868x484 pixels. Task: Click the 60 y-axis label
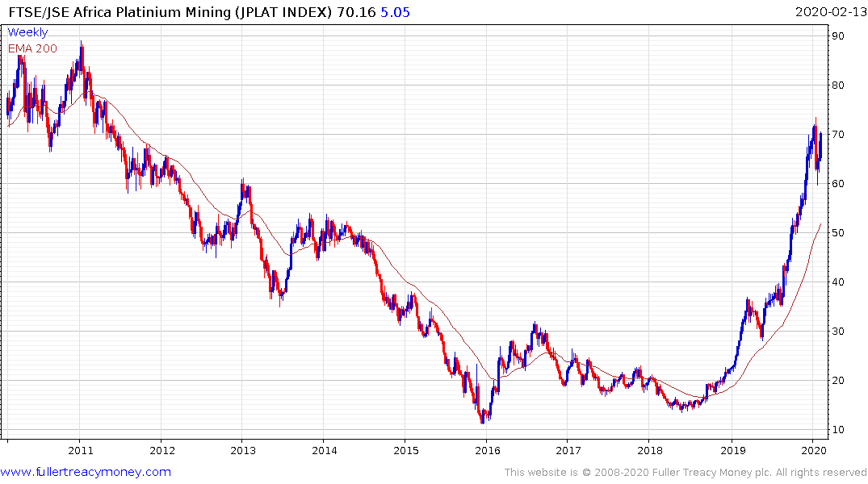coord(838,184)
